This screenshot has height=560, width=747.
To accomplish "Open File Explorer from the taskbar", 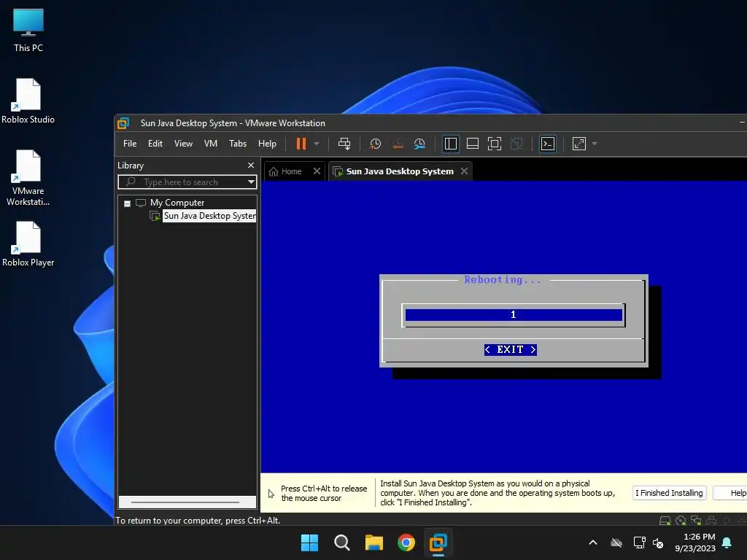I will (x=374, y=542).
